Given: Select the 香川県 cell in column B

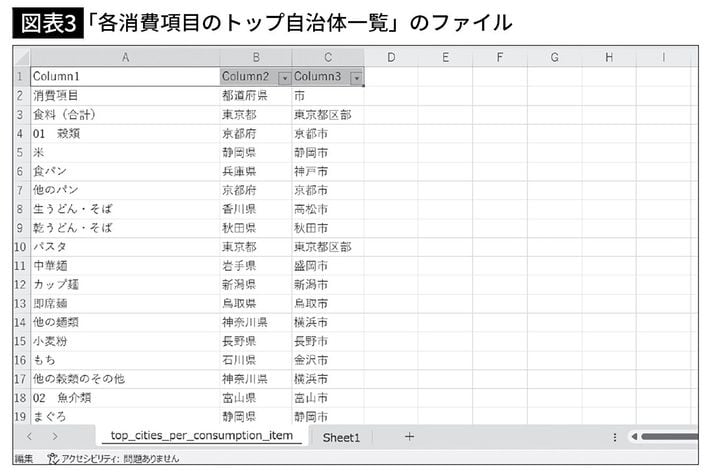Looking at the screenshot, I should (x=256, y=208).
